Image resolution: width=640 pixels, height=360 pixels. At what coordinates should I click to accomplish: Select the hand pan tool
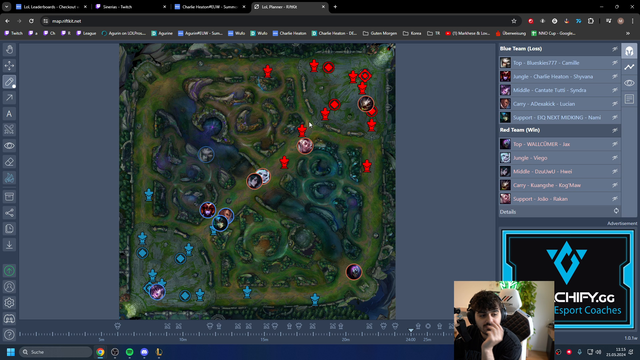9,49
